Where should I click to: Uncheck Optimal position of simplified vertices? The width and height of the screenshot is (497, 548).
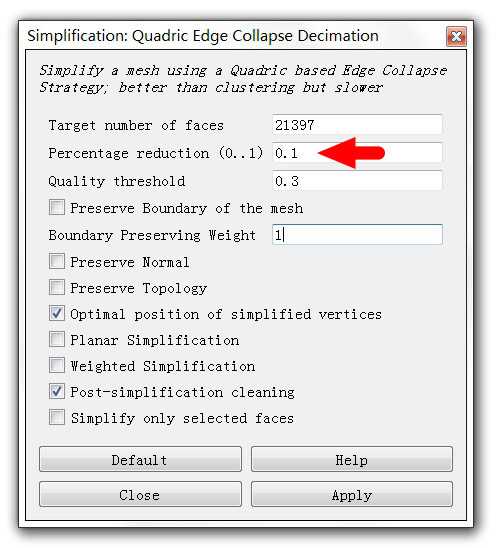[57, 313]
